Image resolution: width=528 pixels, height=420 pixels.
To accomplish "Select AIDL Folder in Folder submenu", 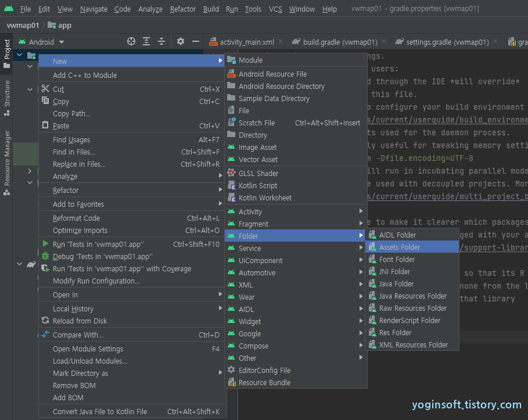I will point(412,235).
